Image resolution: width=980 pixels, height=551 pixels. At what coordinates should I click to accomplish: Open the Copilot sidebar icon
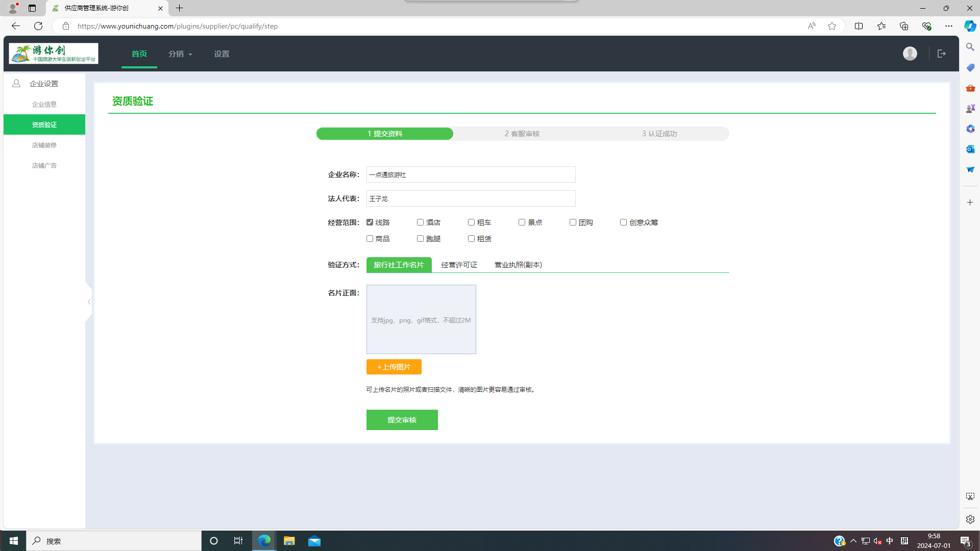click(970, 26)
